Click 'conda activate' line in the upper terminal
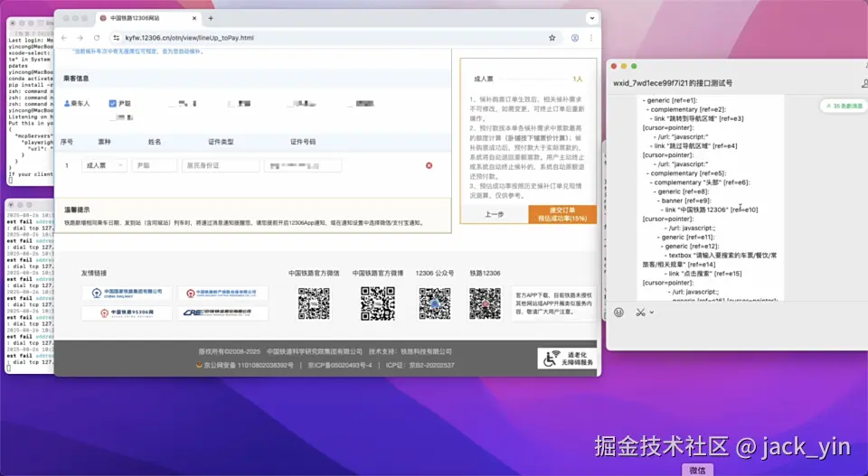This screenshot has width=868, height=476. 31,79
